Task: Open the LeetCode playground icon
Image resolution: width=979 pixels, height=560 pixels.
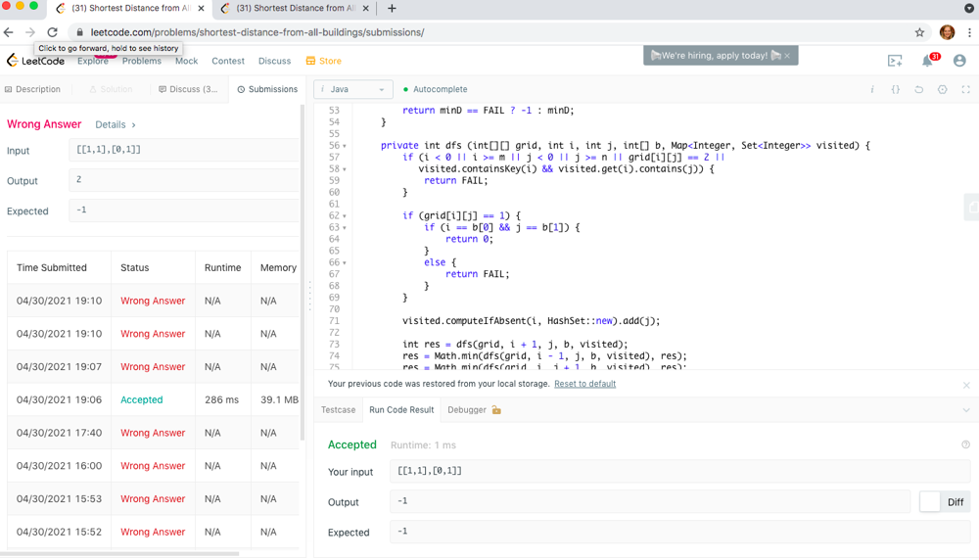Action: [x=895, y=61]
